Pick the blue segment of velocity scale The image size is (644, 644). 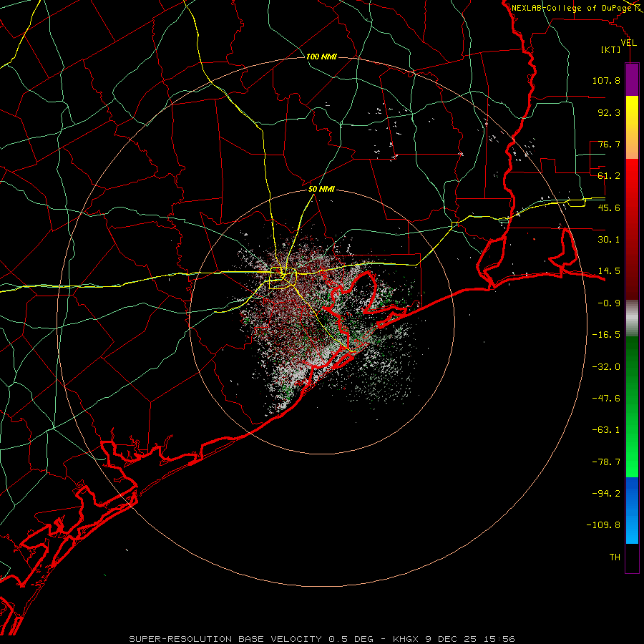point(632,510)
